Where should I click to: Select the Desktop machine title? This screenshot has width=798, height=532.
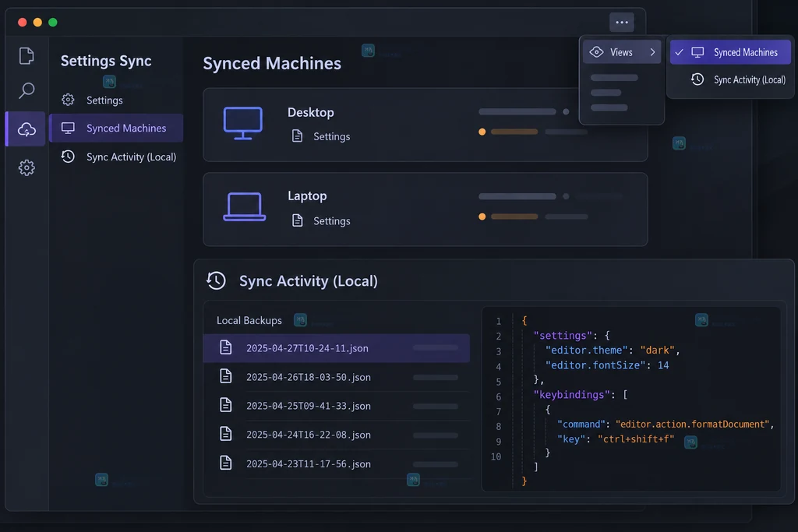pyautogui.click(x=310, y=112)
